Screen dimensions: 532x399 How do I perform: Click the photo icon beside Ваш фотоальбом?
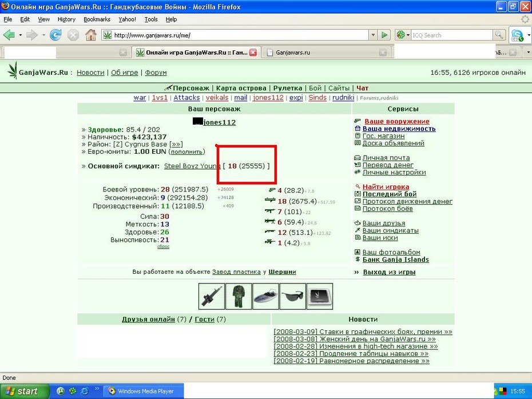click(358, 252)
